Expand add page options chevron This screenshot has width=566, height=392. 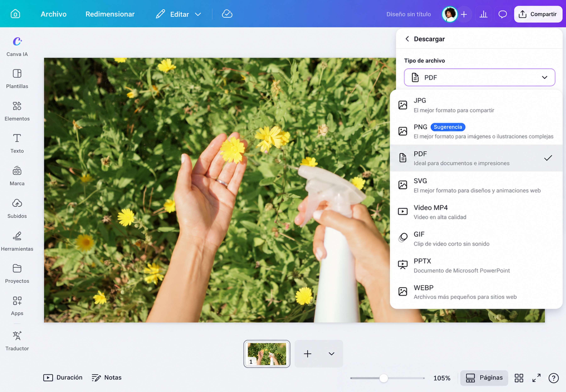click(331, 354)
